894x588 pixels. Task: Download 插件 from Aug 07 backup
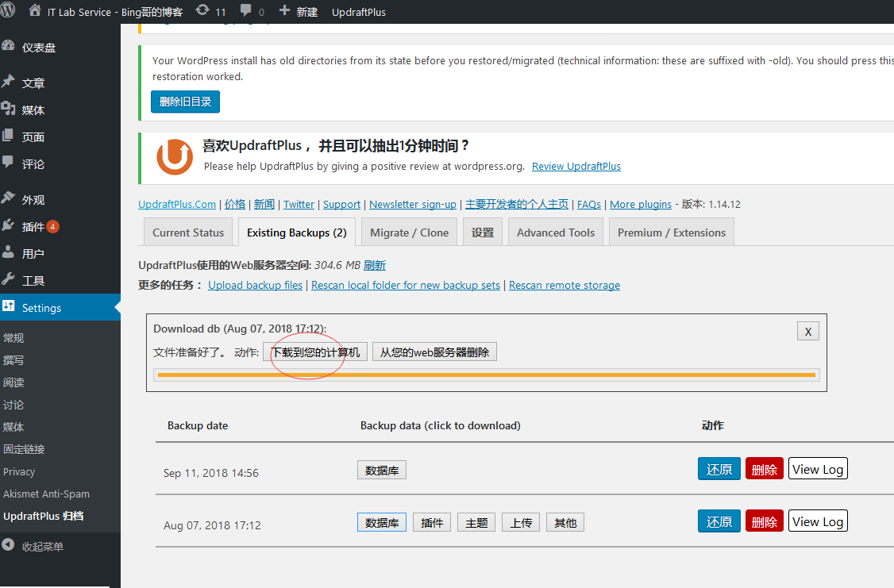pyautogui.click(x=432, y=522)
